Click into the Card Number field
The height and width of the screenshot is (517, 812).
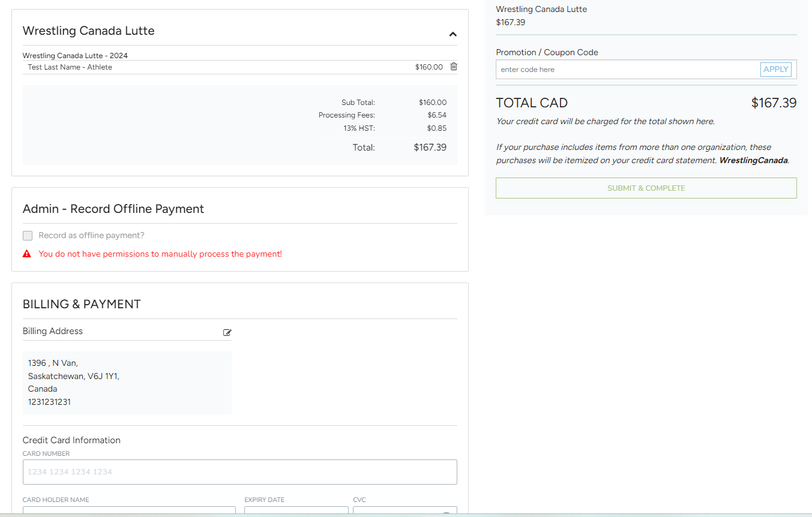pyautogui.click(x=239, y=471)
